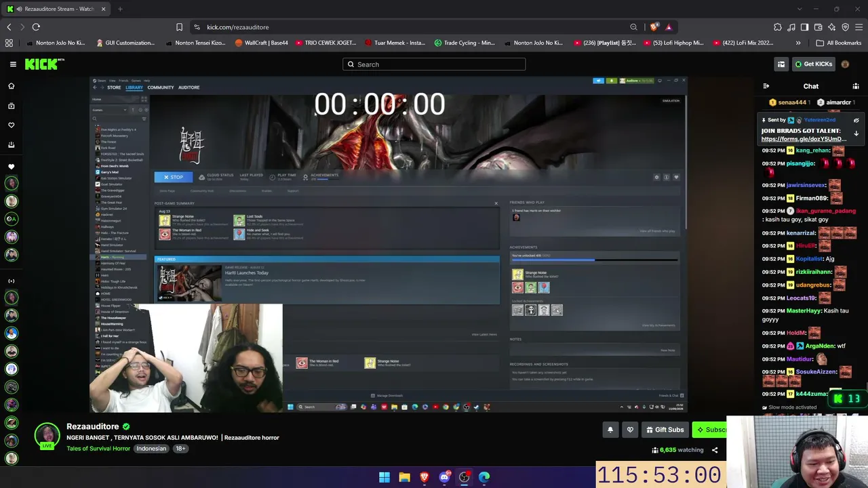Show more bookmarks with the chevron
Screen dimensions: 868x488
pos(798,43)
